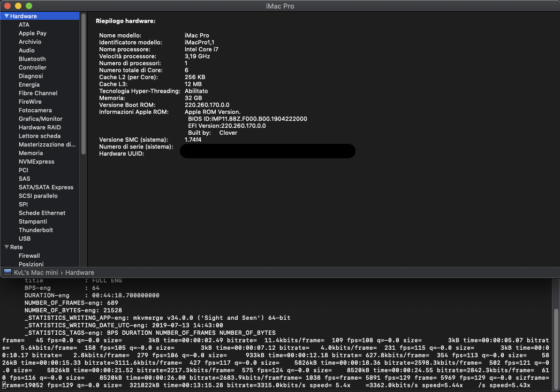
Task: Open SATA/SATA Express details
Action: click(46, 187)
